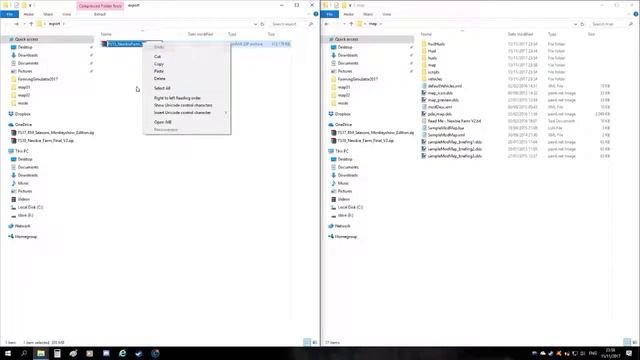Image resolution: width=640 pixels, height=360 pixels.
Task: Click Compressed Folder Tools contextual tab header
Action: [100, 6]
